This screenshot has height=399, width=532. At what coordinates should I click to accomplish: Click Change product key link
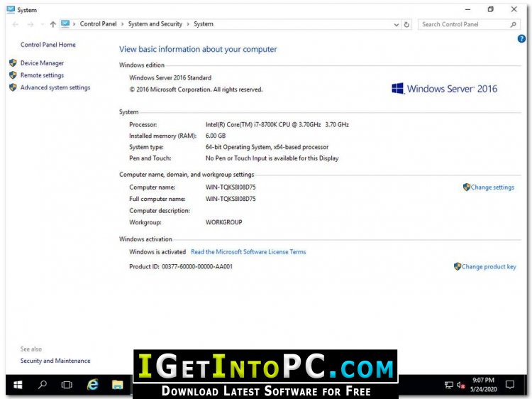(x=489, y=266)
